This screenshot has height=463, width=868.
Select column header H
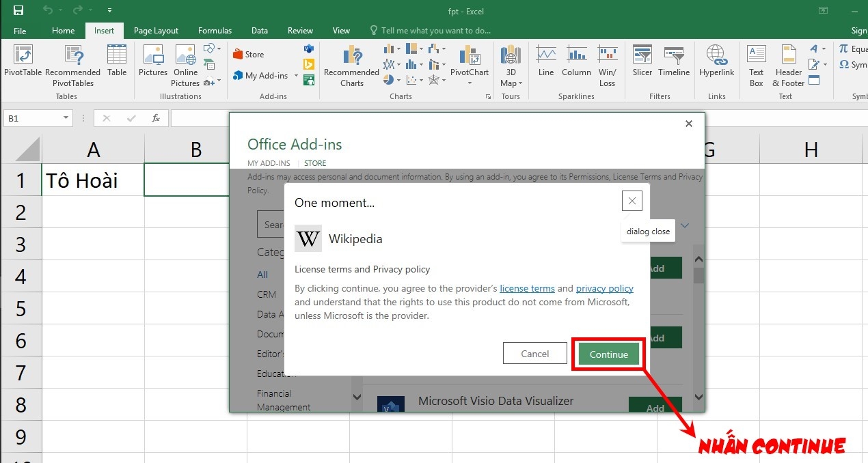coord(811,150)
